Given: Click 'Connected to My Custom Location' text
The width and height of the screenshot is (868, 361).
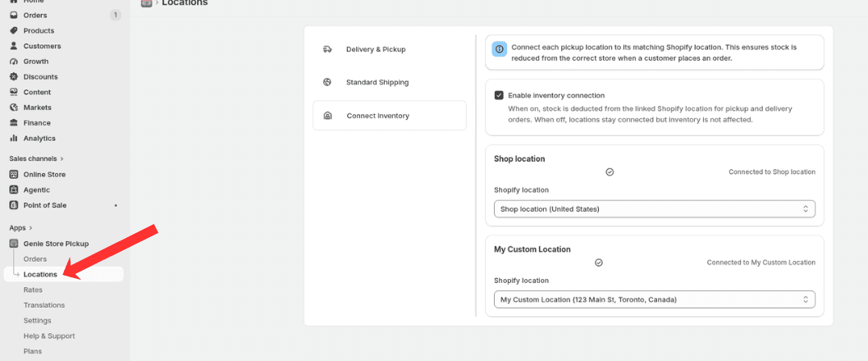Looking at the screenshot, I should (761, 263).
